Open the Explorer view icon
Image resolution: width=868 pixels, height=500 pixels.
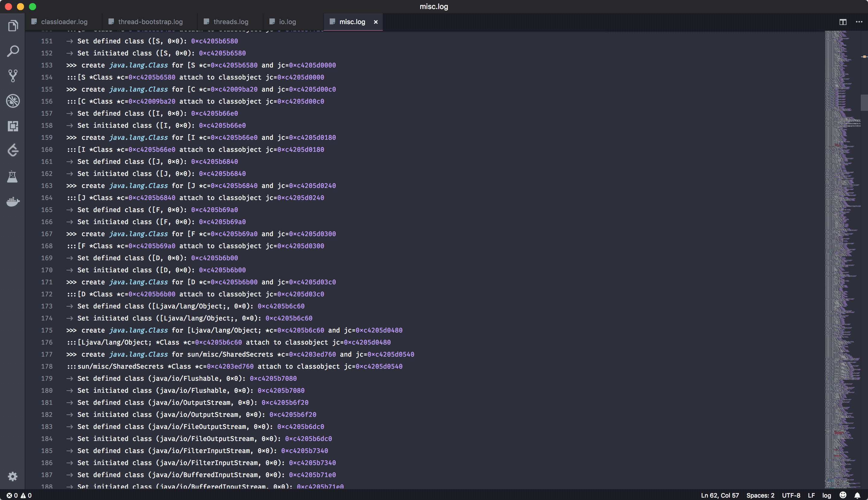coord(13,26)
